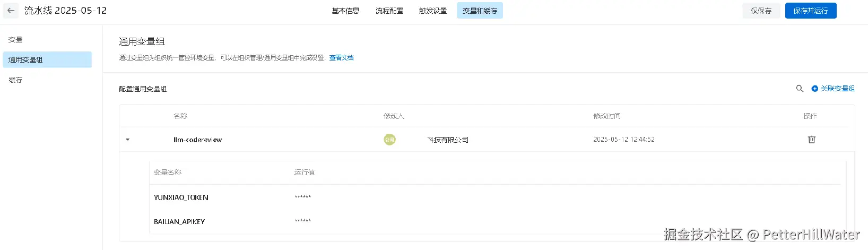Click the llm-codereview group name
Image resolution: width=868 pixels, height=250 pixels.
197,140
